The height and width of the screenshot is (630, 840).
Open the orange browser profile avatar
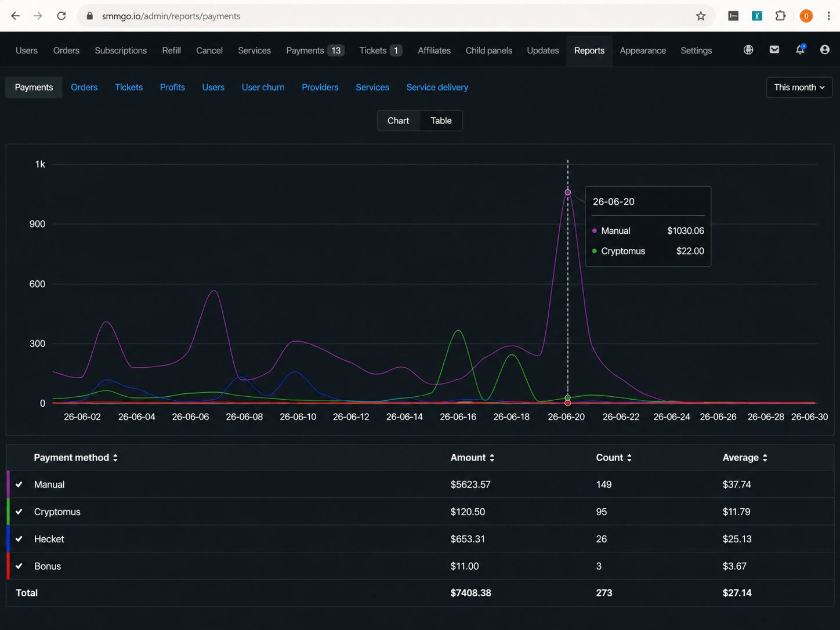pos(806,16)
